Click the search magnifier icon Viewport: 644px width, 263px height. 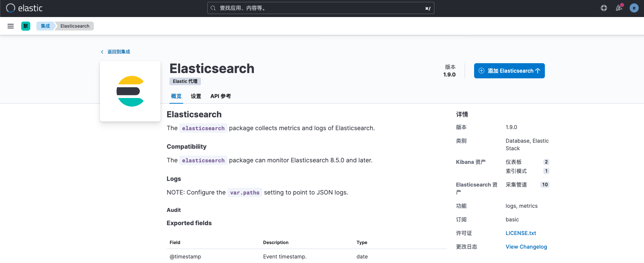[213, 8]
